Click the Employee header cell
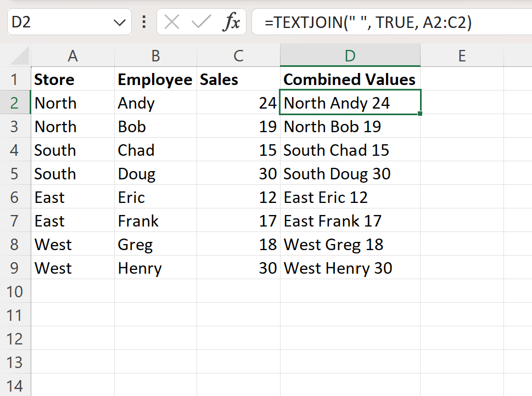 pyautogui.click(x=156, y=79)
